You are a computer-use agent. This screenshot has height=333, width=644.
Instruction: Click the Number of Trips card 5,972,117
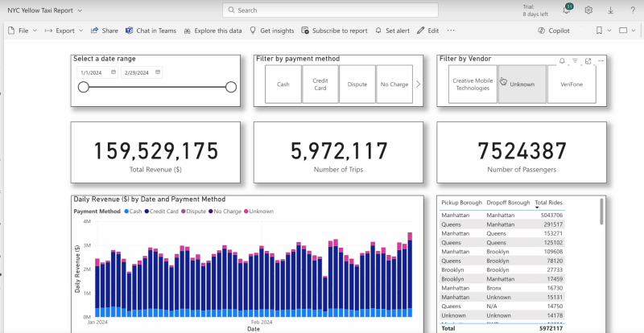pyautogui.click(x=339, y=151)
